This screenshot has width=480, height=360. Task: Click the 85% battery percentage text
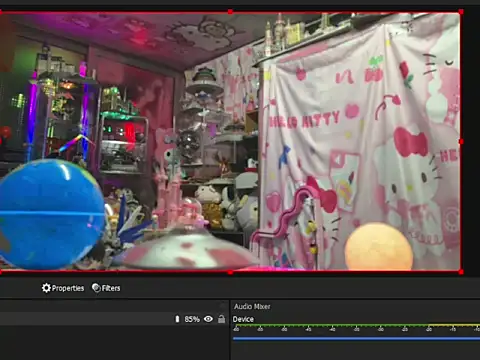pos(192,319)
